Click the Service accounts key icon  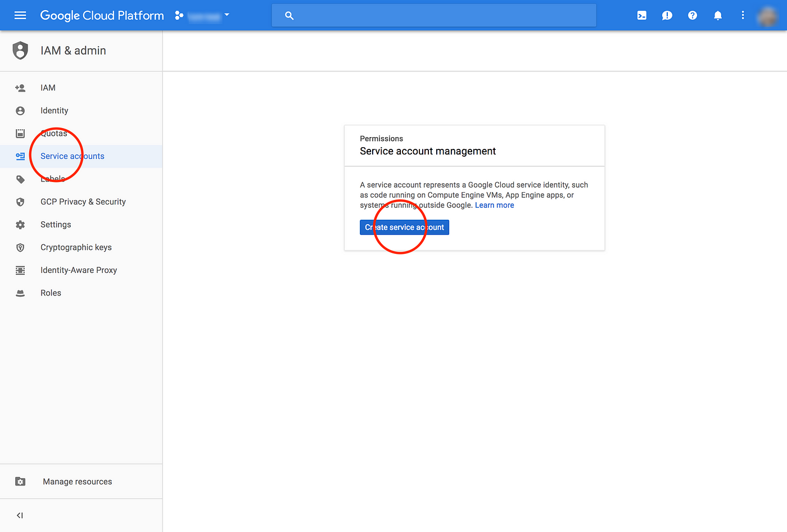(20, 156)
